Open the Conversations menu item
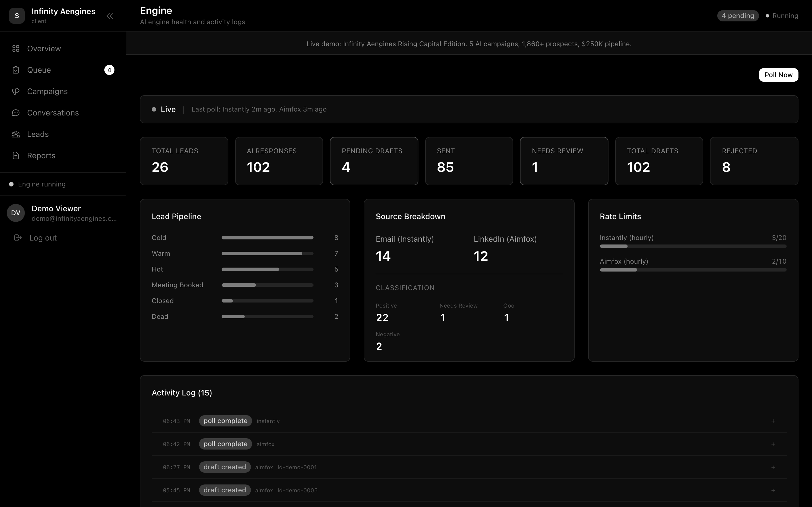 pyautogui.click(x=53, y=113)
